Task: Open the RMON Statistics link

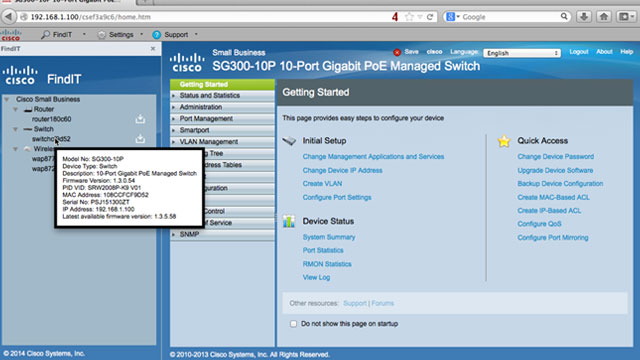Action: click(327, 264)
